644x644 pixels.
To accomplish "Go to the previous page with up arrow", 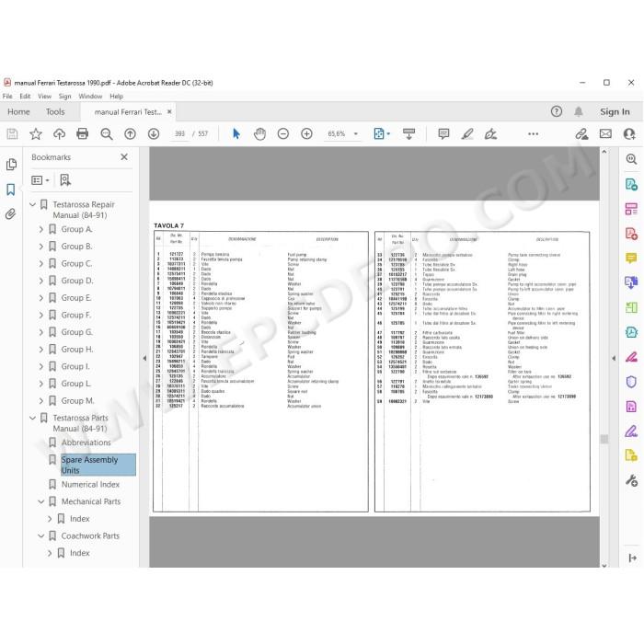I will click(131, 134).
